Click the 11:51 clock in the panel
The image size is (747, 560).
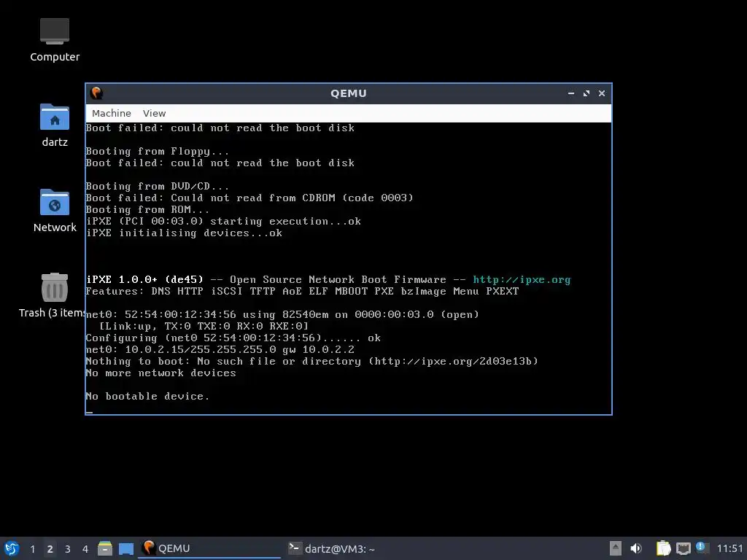tap(729, 548)
